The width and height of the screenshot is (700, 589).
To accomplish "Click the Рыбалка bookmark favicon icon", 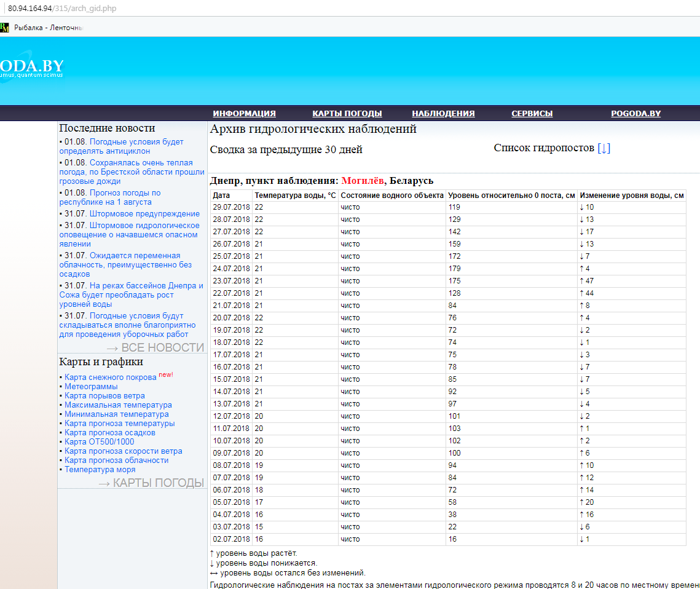I will [x=4, y=28].
